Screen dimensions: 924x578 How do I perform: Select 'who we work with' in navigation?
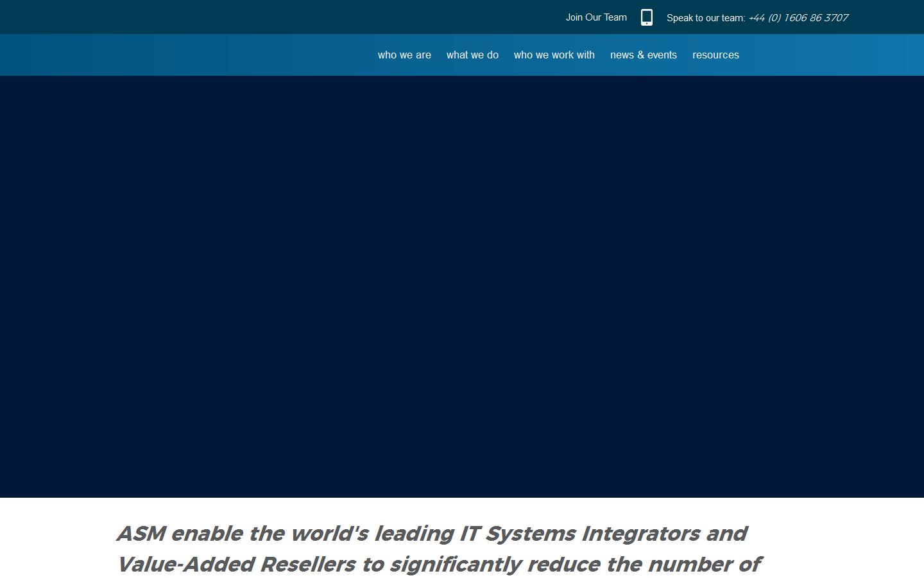click(554, 55)
